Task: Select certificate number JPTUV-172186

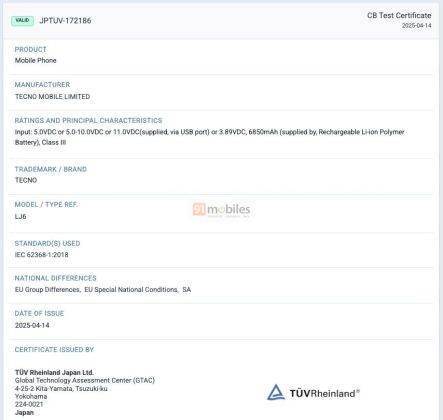Action: [65, 21]
